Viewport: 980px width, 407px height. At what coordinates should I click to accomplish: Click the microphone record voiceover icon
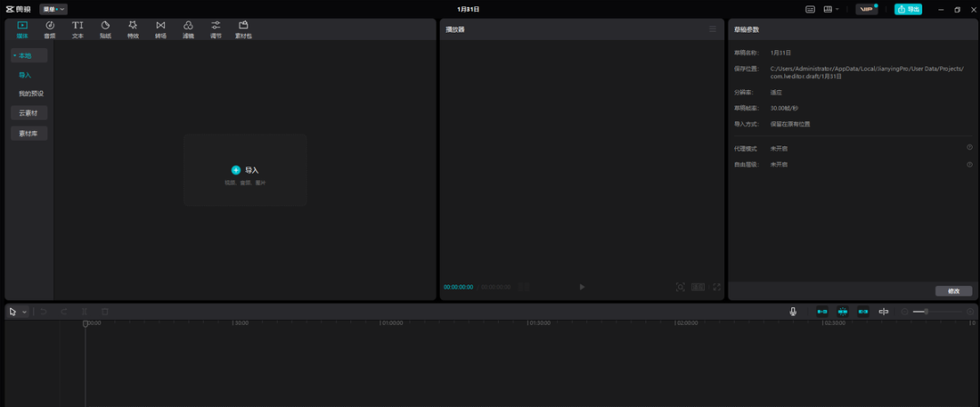793,312
